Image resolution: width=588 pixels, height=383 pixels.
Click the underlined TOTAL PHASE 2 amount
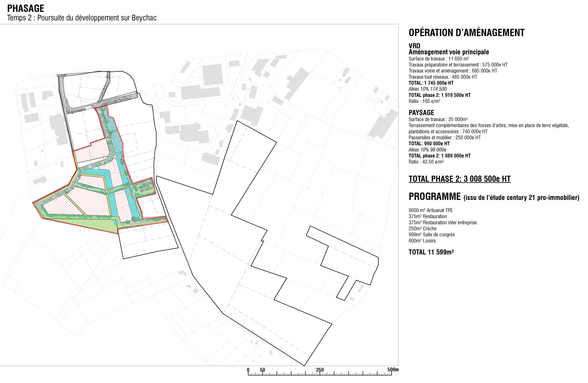click(x=460, y=179)
